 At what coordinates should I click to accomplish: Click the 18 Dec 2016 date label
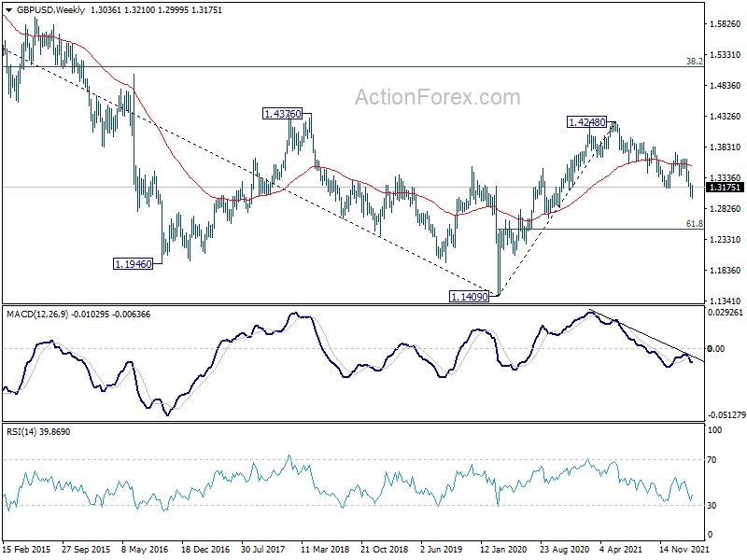pos(205,549)
